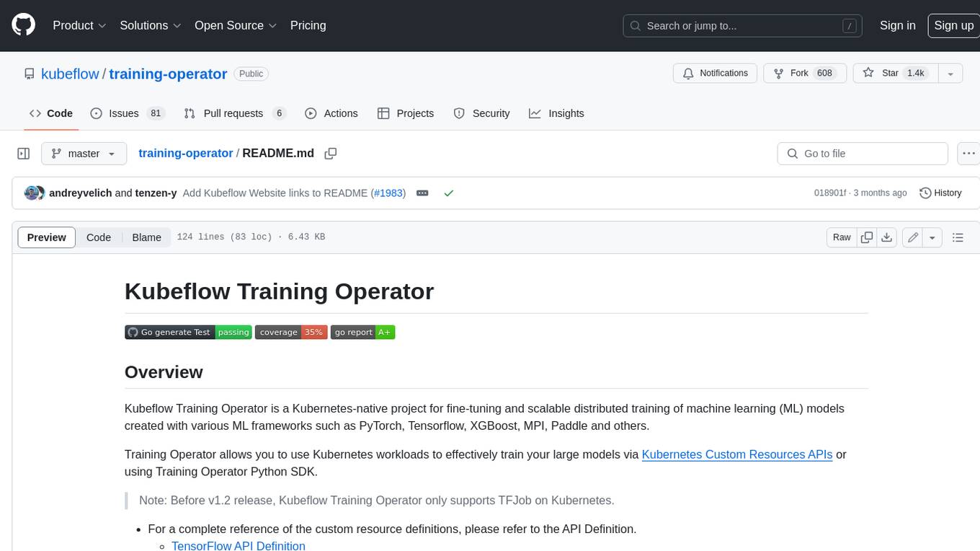The width and height of the screenshot is (980, 551).
Task: Focus the Go to file input
Action: coord(863,154)
